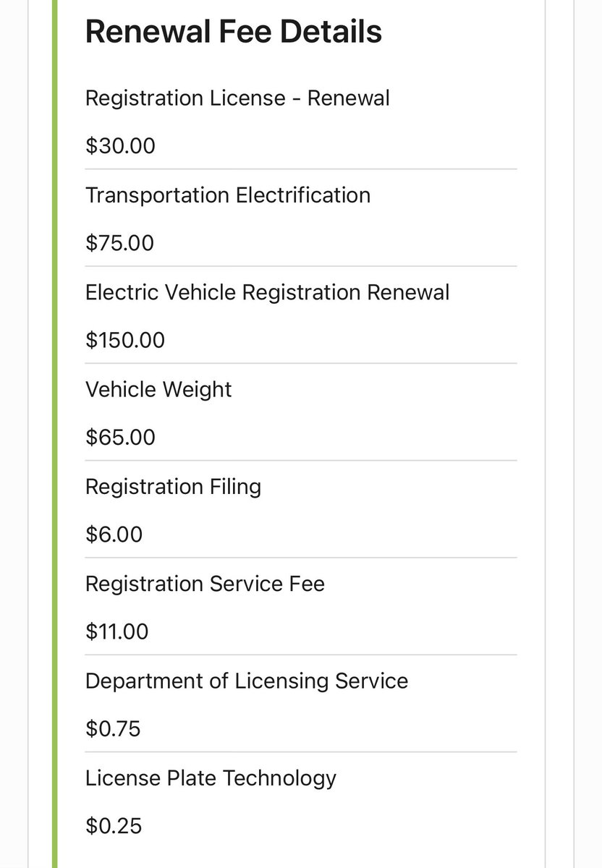Screen dimensions: 602x868
Task: Select the $150.00 electric vehicle fee
Action: [125, 340]
